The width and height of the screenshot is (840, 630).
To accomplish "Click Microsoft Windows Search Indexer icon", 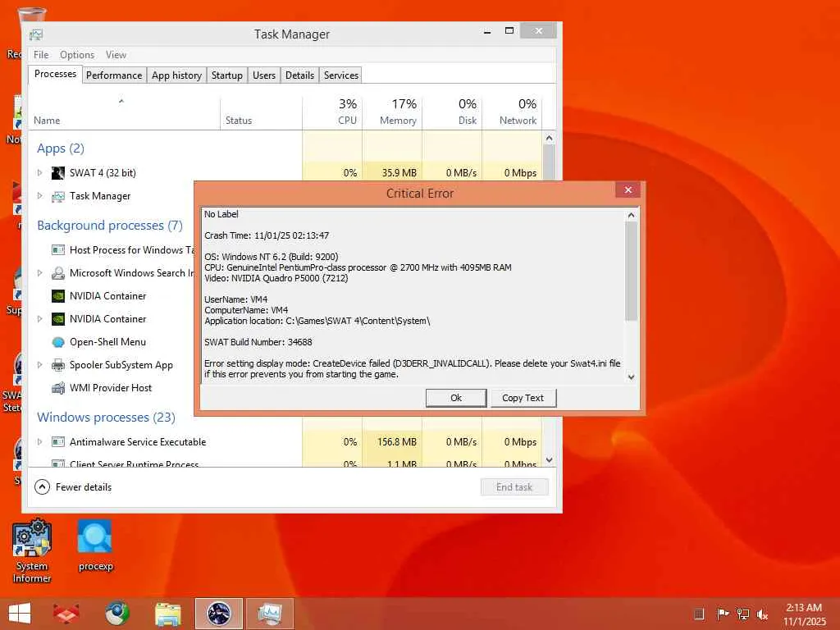I will click(x=58, y=273).
